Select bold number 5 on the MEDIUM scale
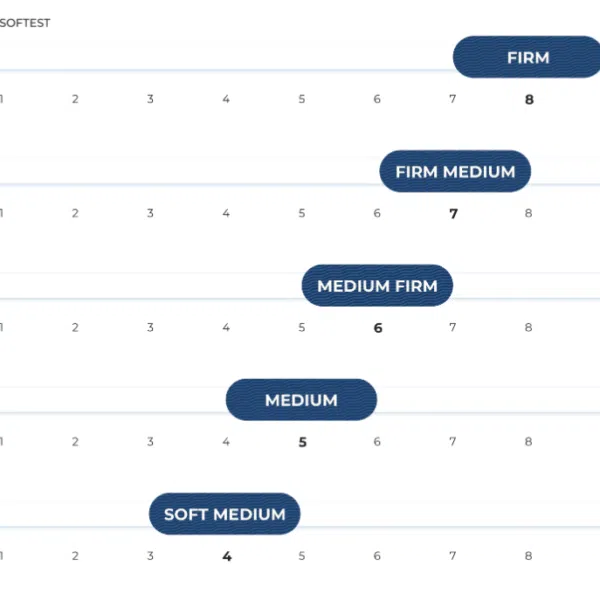600x600 pixels. 302,442
